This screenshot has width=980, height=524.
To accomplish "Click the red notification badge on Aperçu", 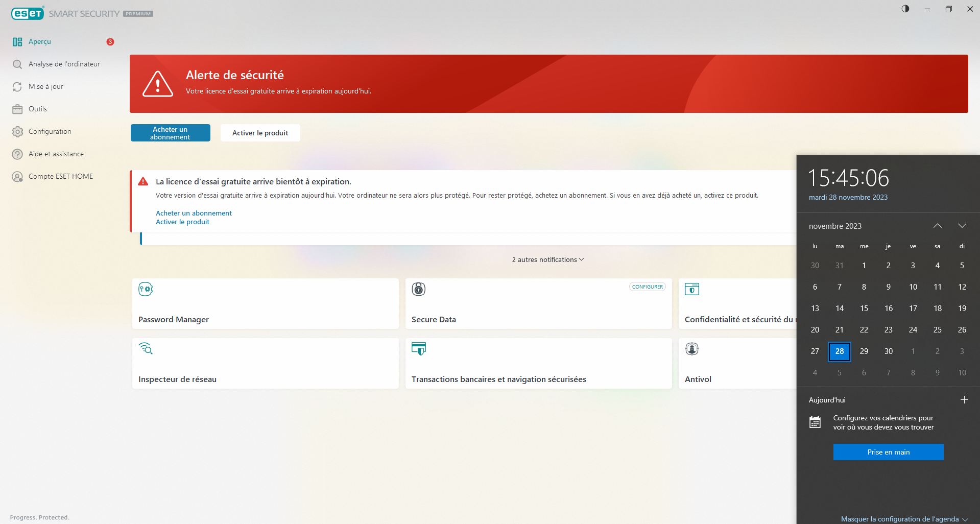I will coord(110,42).
